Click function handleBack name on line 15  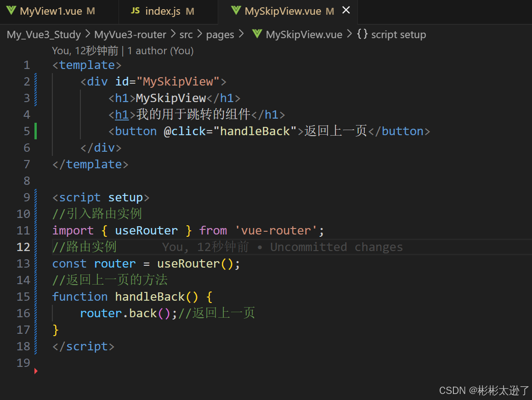[x=150, y=297]
